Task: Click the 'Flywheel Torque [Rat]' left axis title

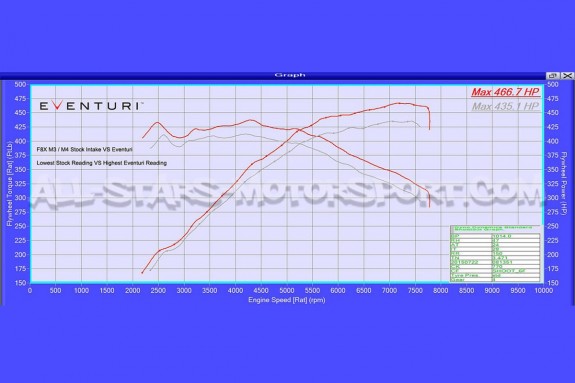Action: [x=9, y=183]
